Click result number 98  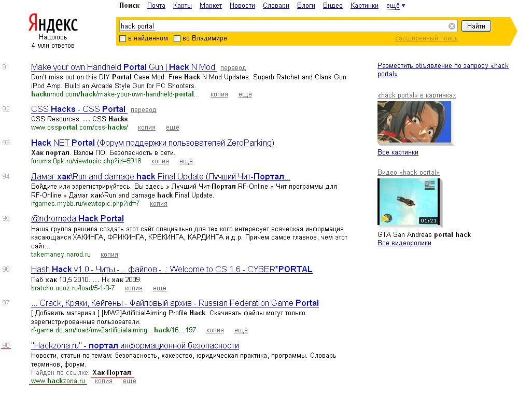click(6, 345)
